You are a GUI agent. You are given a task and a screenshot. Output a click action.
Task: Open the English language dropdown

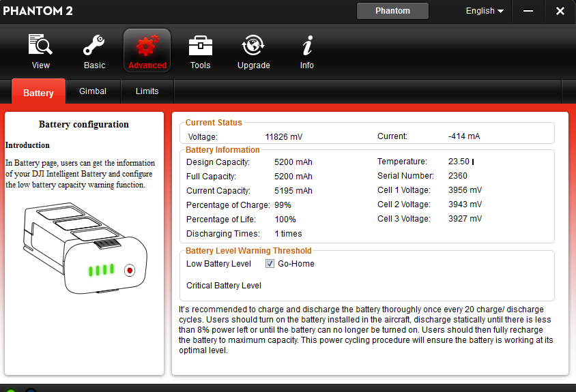point(484,11)
